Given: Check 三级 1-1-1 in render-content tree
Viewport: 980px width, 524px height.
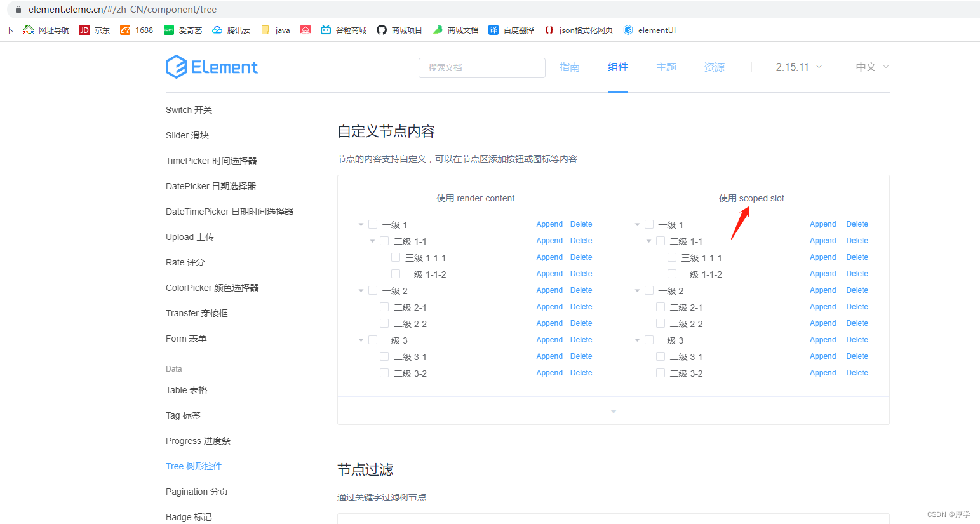Looking at the screenshot, I should click(396, 257).
